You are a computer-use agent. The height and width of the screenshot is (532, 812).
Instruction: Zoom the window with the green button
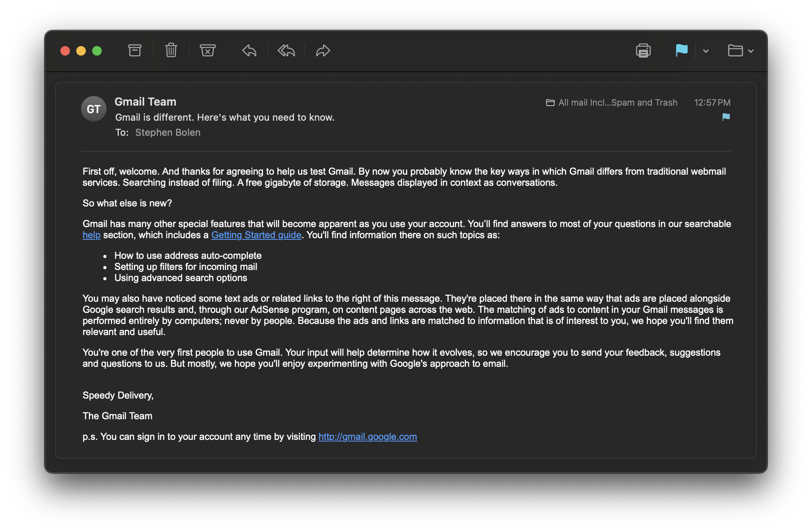click(97, 51)
